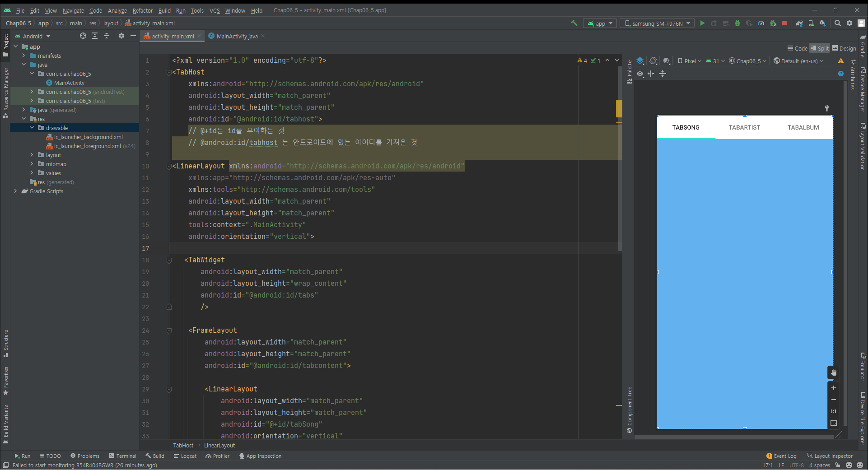Open the app run configuration dropdown
The width and height of the screenshot is (868, 470).
600,23
